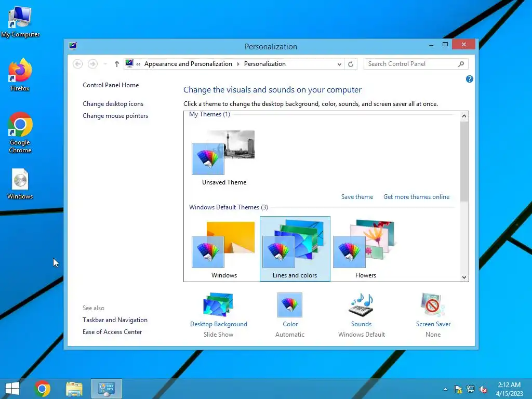
Task: Click Change mouse pointers link
Action: 115,116
